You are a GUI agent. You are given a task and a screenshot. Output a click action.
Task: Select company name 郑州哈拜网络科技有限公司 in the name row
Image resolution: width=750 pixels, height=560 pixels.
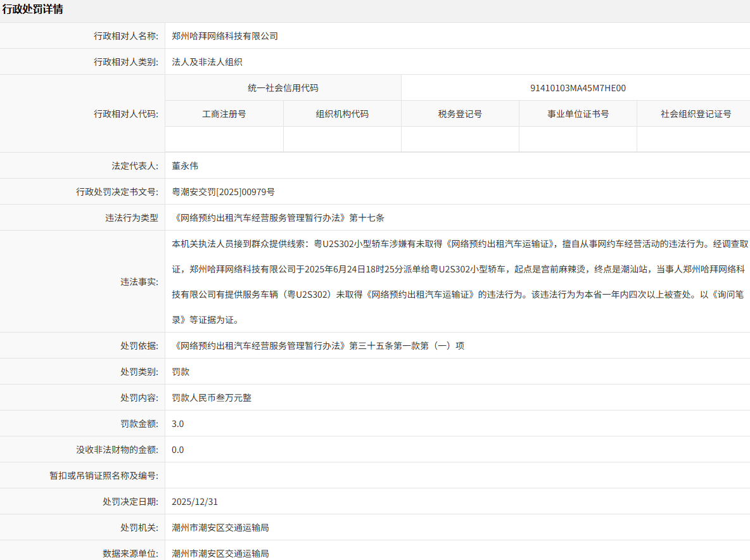[x=225, y=36]
